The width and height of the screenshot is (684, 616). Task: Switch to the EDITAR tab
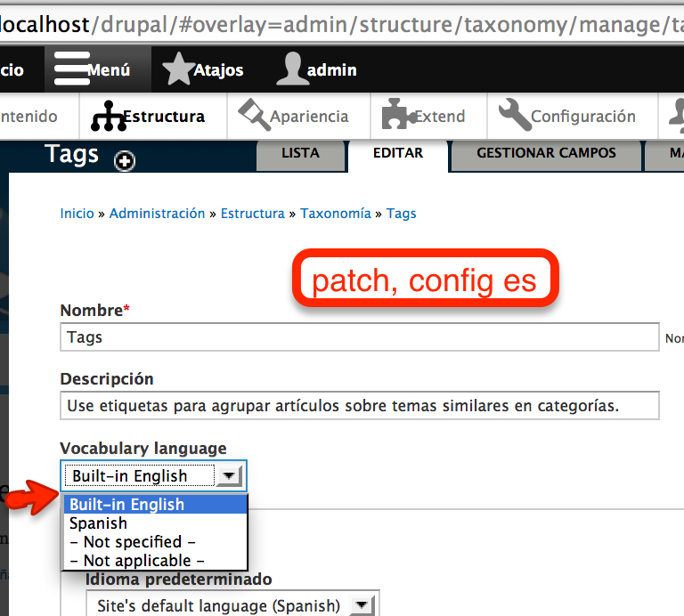[398, 153]
